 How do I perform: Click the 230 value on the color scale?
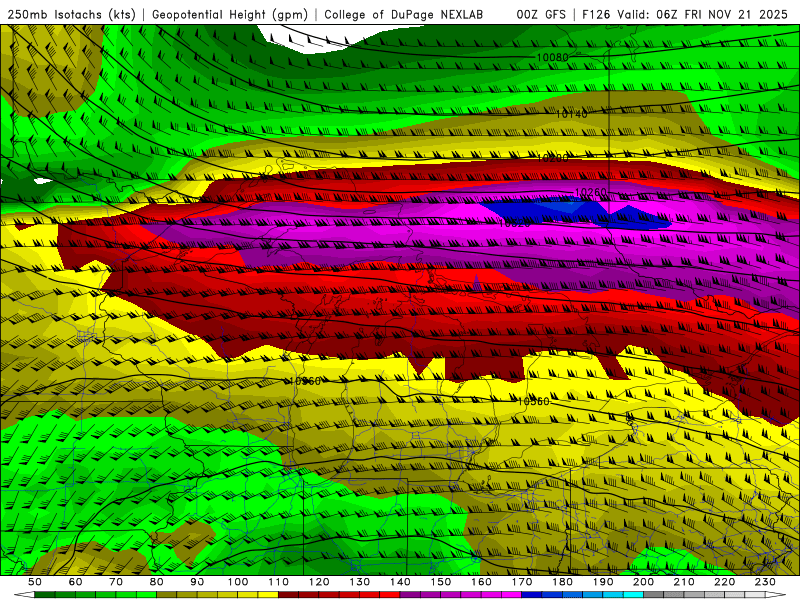coord(765,582)
